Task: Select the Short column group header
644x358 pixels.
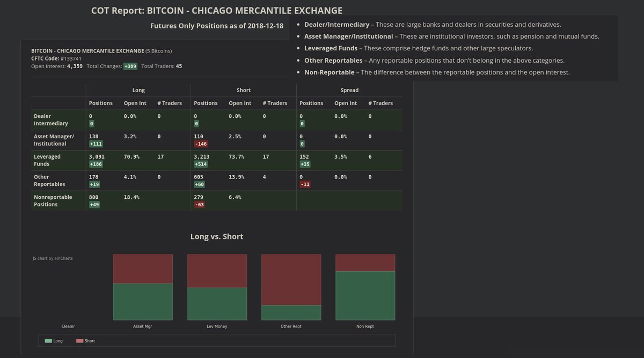Action: coord(244,90)
